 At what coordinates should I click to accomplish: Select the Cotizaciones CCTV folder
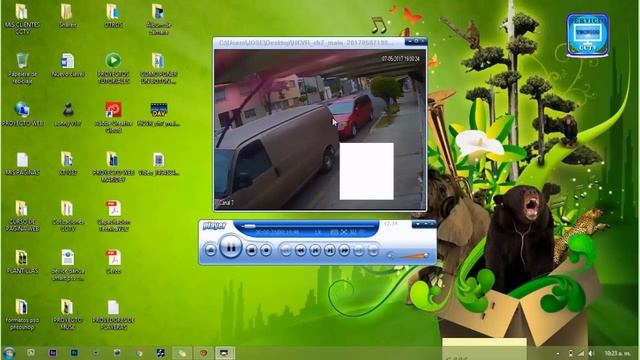point(68,216)
